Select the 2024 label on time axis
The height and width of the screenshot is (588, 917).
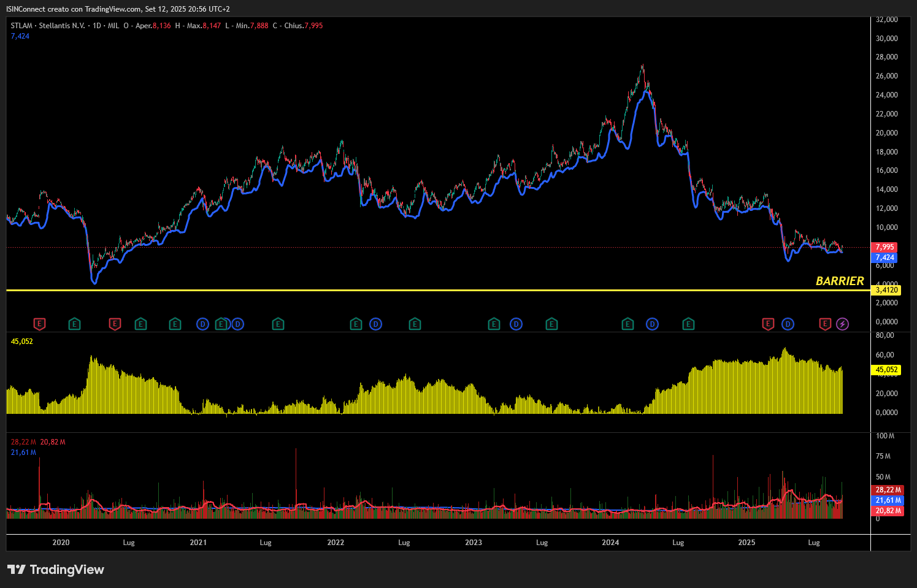610,543
